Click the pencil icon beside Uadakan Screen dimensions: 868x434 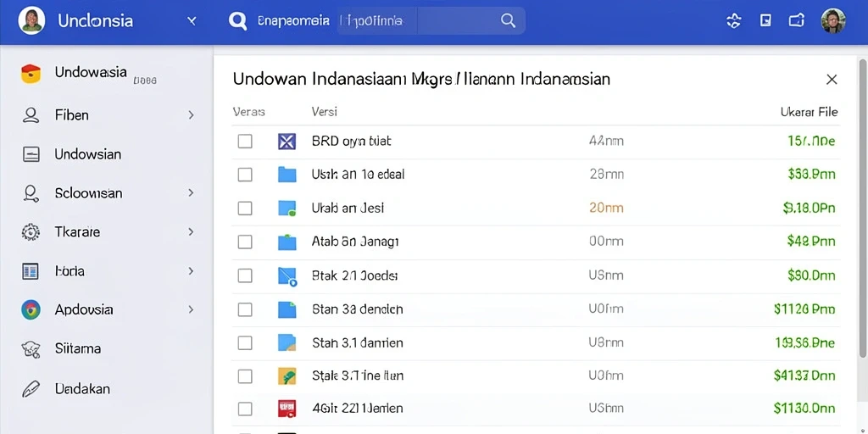click(31, 388)
